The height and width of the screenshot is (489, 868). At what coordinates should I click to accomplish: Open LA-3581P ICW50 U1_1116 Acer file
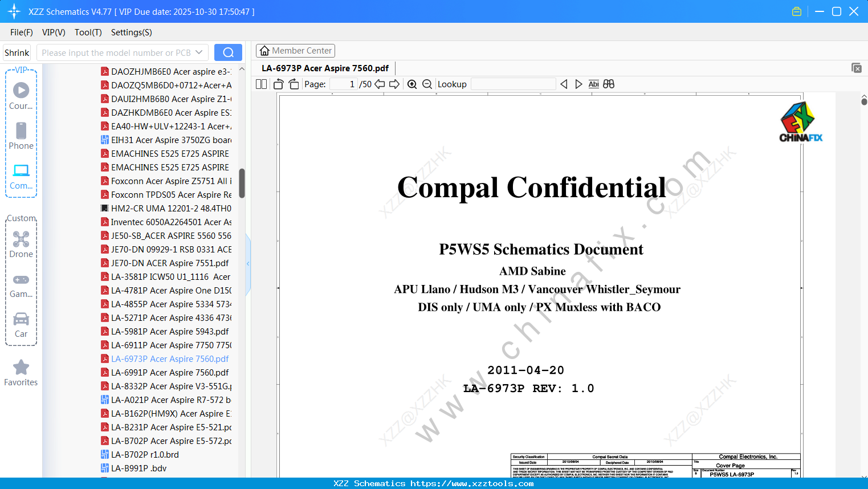tap(166, 277)
